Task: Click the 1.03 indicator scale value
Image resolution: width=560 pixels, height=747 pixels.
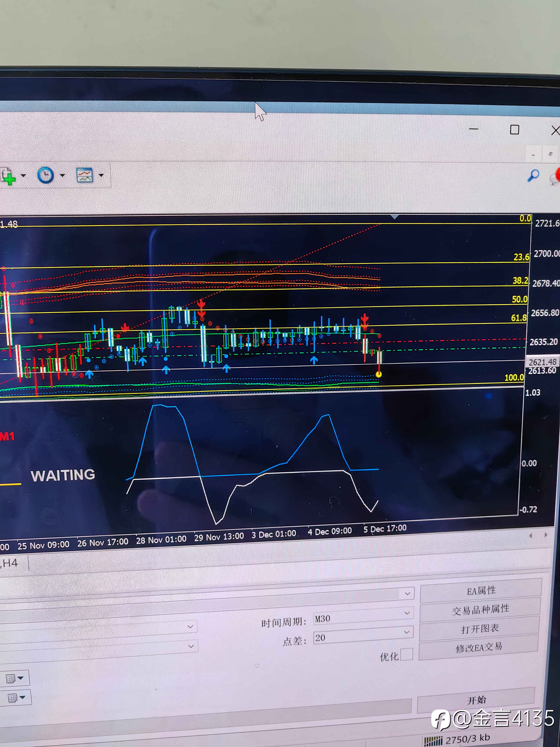Action: click(x=533, y=392)
